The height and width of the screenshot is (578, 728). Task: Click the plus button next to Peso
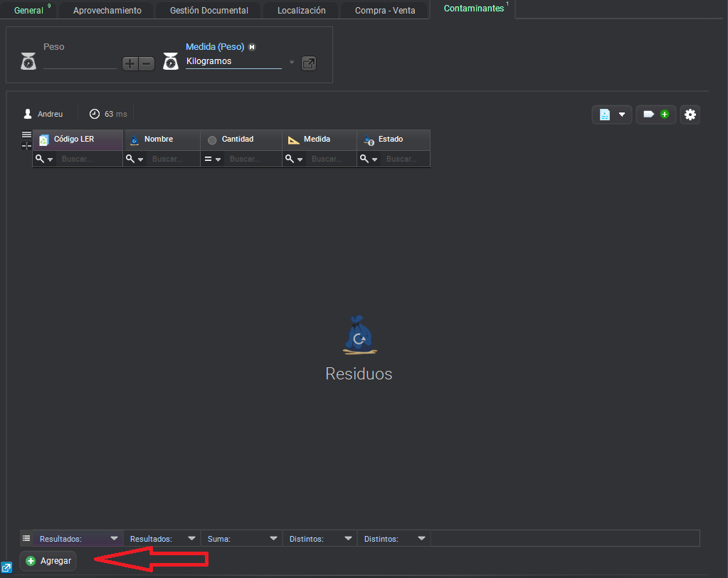pos(130,63)
